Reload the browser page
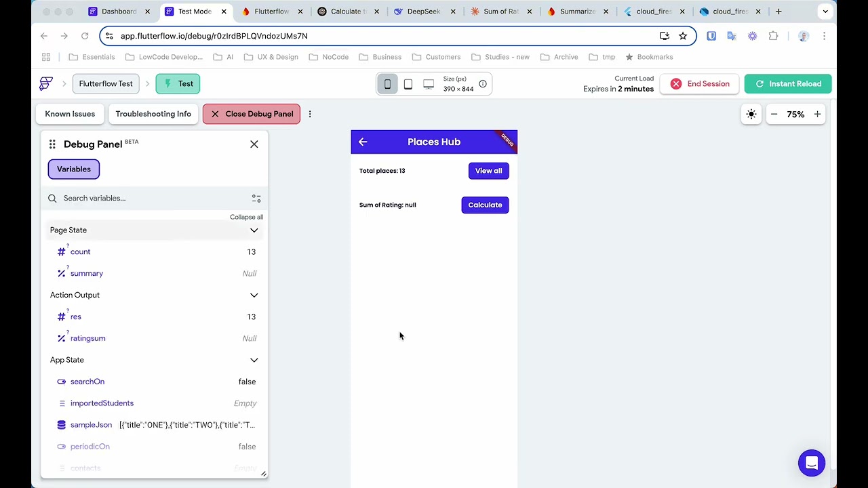Viewport: 868px width, 488px height. click(x=85, y=36)
